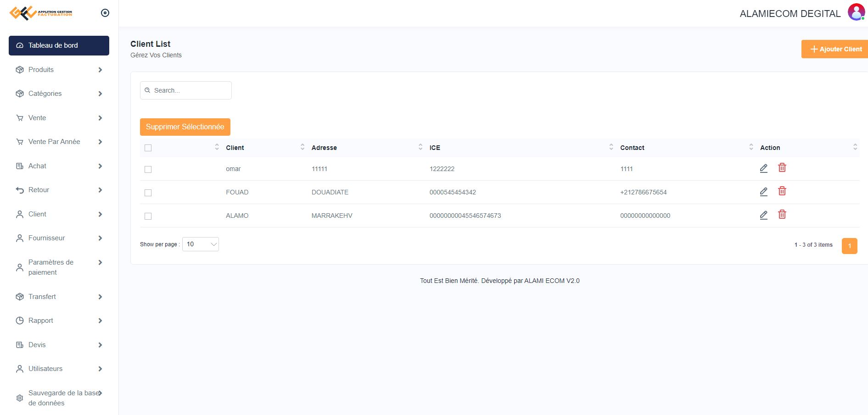Screen dimensions: 868x415
Task: Toggle the sidebar collapse circle icon
Action: coord(105,13)
